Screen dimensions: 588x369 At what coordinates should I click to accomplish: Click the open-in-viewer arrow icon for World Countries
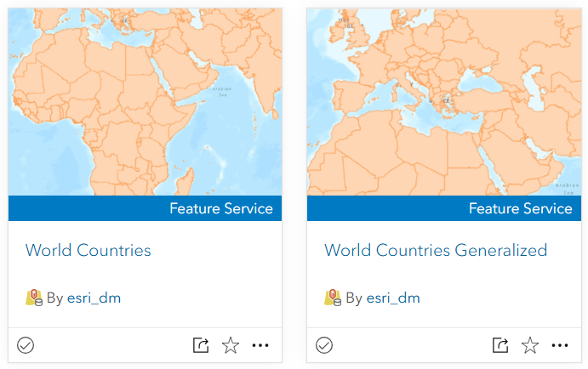click(201, 345)
